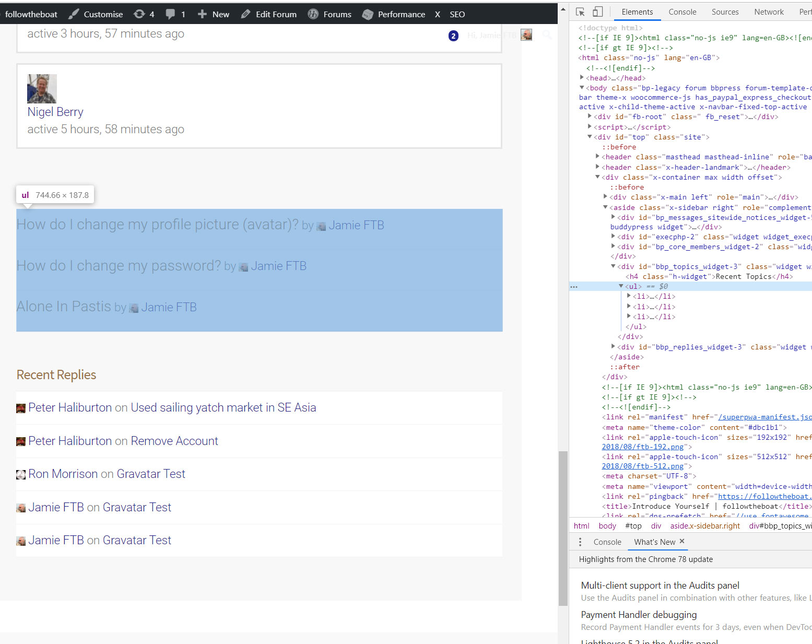Click Nigel Berry's profile photo
Image resolution: width=812 pixels, height=644 pixels.
[42, 89]
